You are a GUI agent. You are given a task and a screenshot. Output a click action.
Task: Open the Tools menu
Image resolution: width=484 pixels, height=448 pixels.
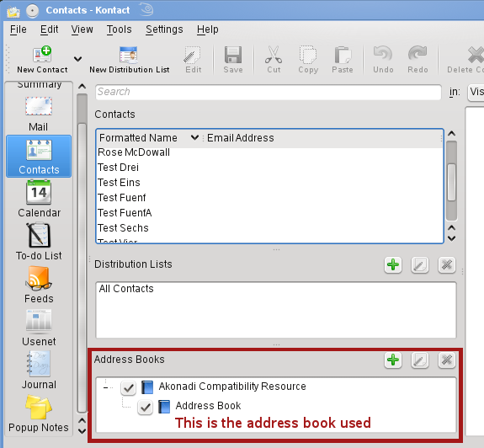coord(120,29)
